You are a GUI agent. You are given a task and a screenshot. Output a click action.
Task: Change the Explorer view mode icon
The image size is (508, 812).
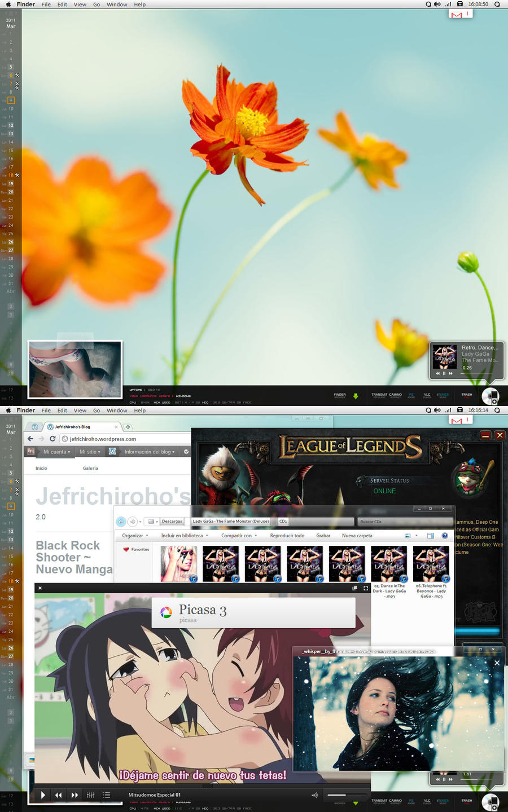tap(408, 536)
